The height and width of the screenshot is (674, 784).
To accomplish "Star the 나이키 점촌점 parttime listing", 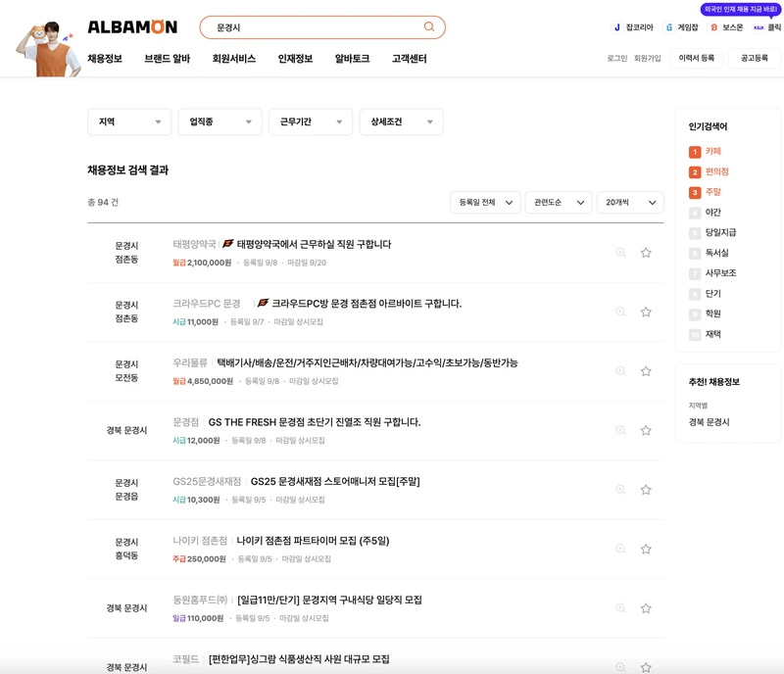I will (x=645, y=549).
